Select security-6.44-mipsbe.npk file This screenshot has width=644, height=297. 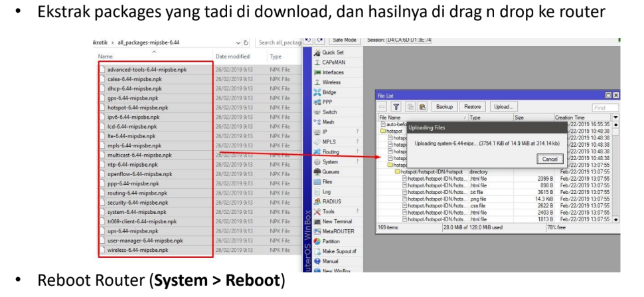137,203
